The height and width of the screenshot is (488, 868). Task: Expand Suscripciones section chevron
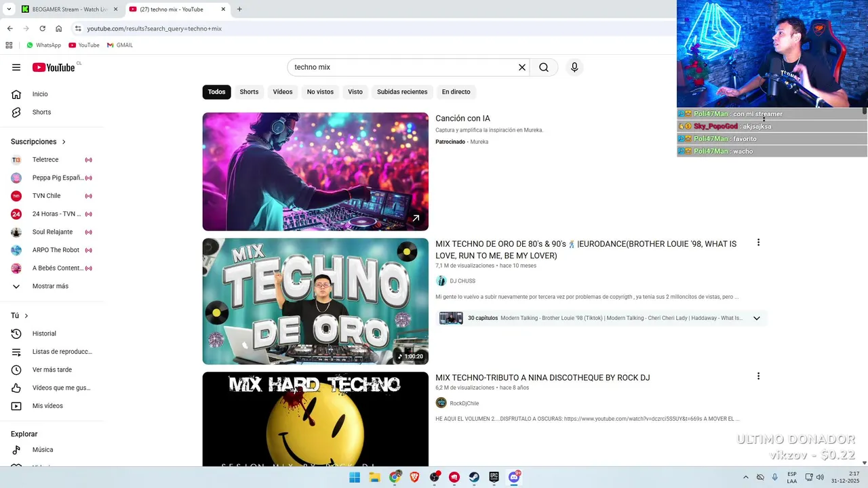(x=64, y=142)
